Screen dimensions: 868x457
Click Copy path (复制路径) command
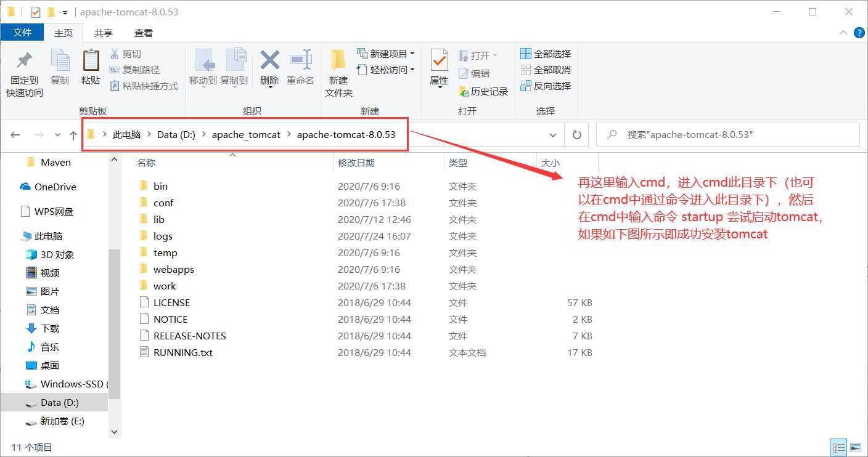click(x=134, y=70)
